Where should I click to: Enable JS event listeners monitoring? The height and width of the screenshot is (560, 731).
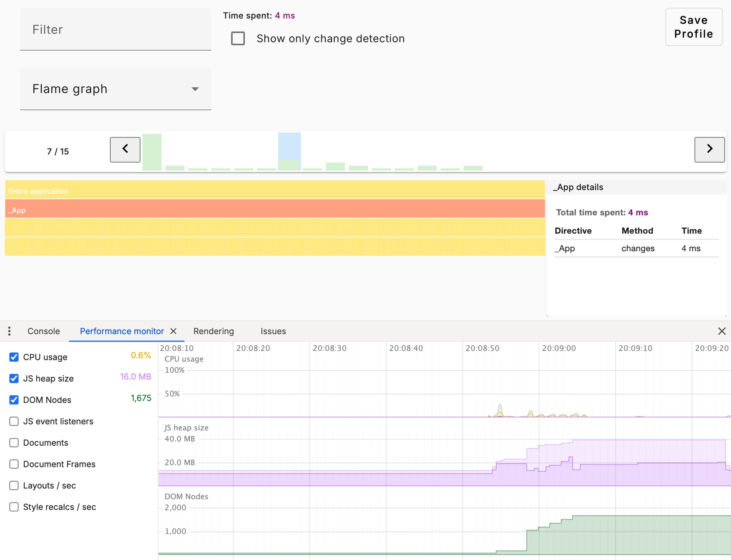(x=14, y=421)
